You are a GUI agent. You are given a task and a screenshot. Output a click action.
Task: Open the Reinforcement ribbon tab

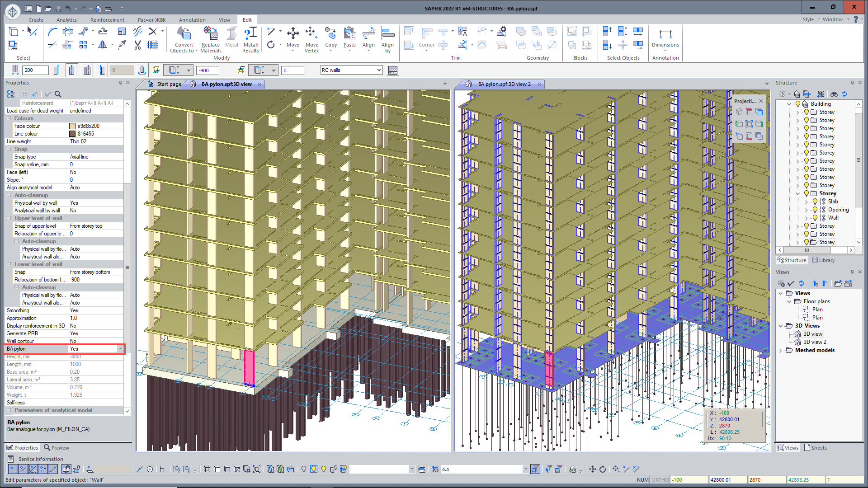(107, 20)
